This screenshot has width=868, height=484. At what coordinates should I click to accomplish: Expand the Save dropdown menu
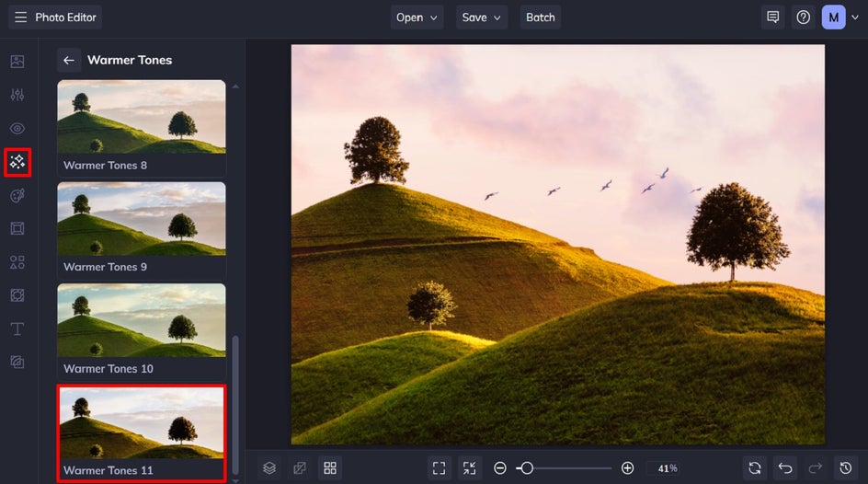[482, 17]
